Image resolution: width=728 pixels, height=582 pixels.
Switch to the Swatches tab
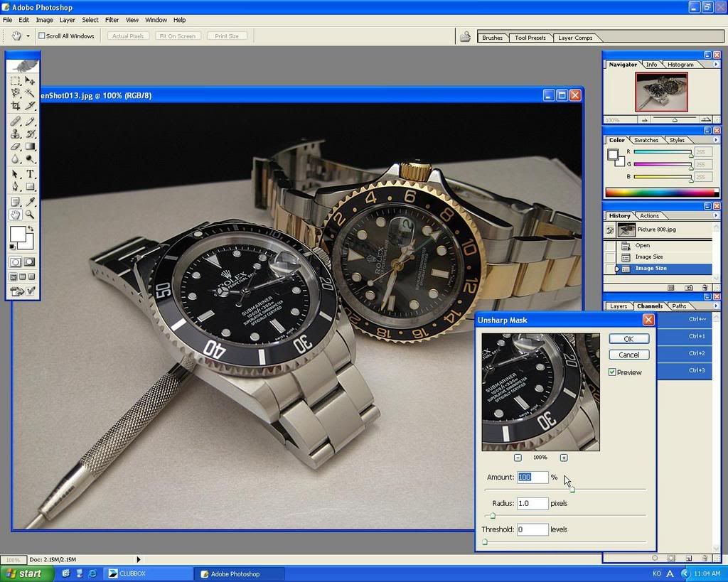click(646, 140)
